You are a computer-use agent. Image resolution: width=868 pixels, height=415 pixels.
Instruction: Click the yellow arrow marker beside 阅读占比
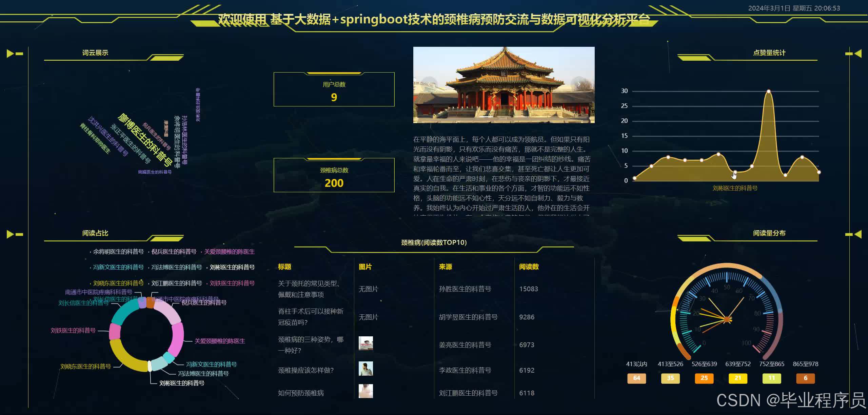tap(11, 234)
